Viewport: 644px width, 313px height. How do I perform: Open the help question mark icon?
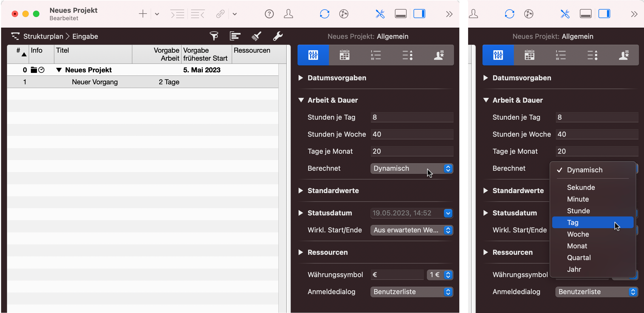pyautogui.click(x=269, y=14)
